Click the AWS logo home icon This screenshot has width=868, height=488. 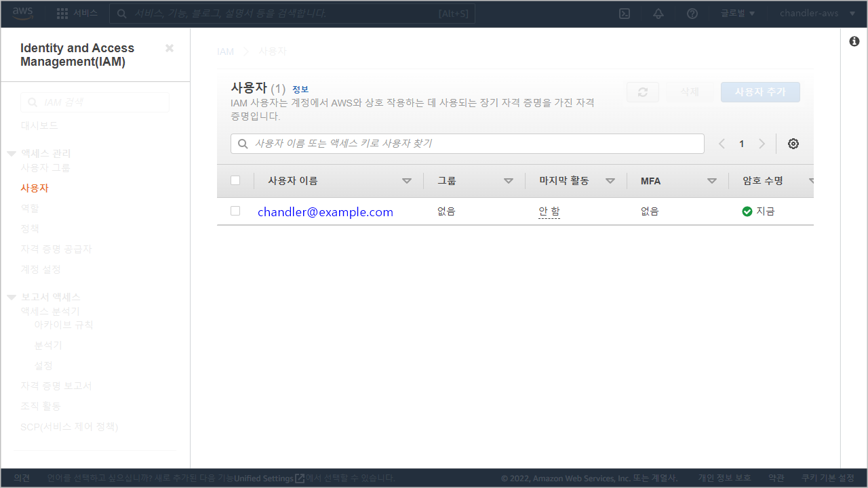(x=22, y=13)
